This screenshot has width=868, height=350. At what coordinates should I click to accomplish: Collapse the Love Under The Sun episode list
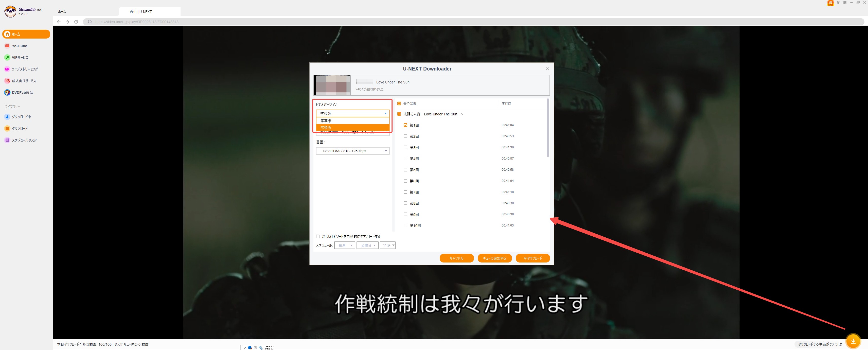pyautogui.click(x=461, y=114)
